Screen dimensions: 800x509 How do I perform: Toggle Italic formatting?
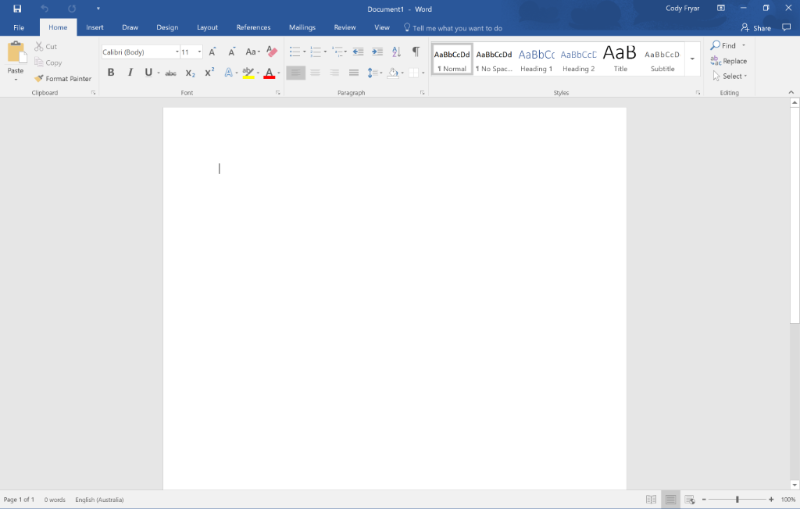tap(129, 73)
